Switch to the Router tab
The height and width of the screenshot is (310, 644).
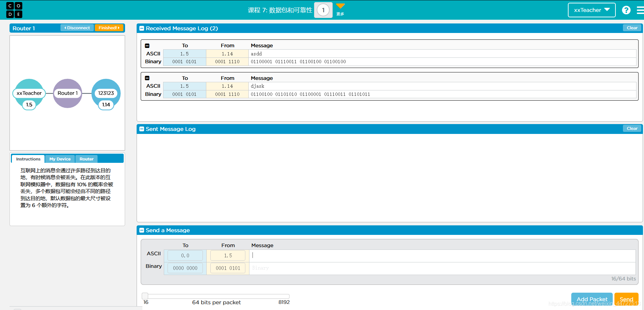pos(86,159)
